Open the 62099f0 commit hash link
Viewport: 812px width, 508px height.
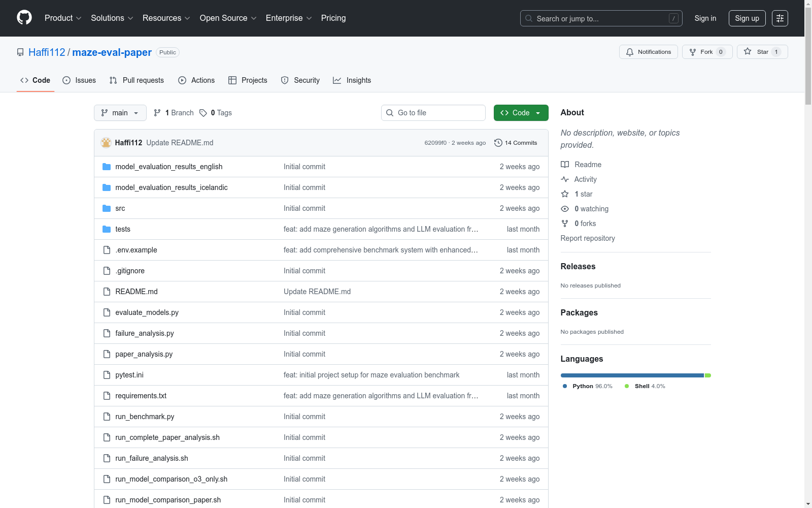point(435,143)
